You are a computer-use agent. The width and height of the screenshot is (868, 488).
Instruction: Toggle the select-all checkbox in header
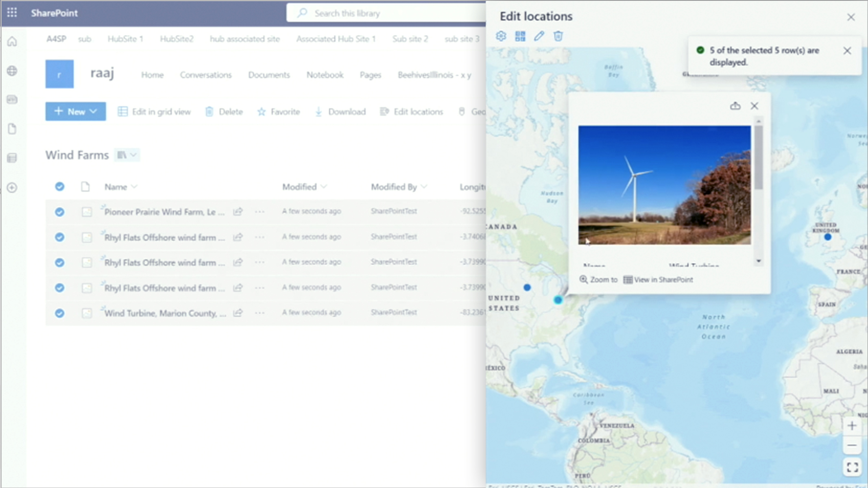point(59,187)
